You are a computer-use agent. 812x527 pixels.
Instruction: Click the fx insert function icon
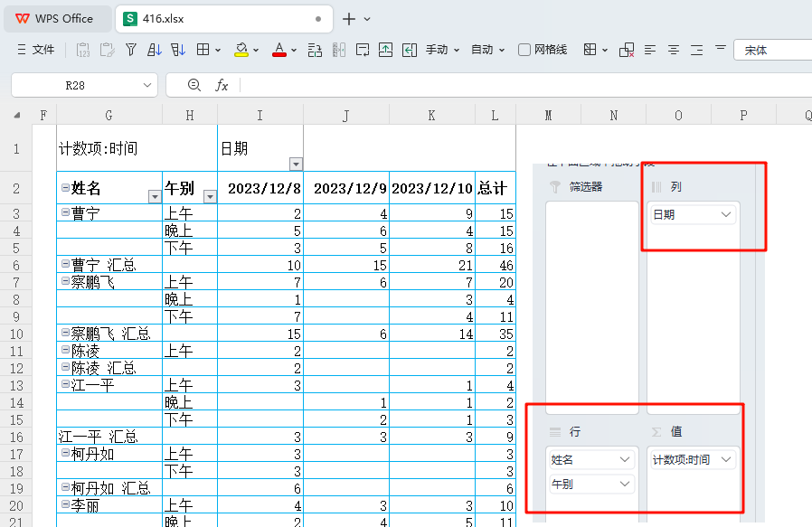222,85
